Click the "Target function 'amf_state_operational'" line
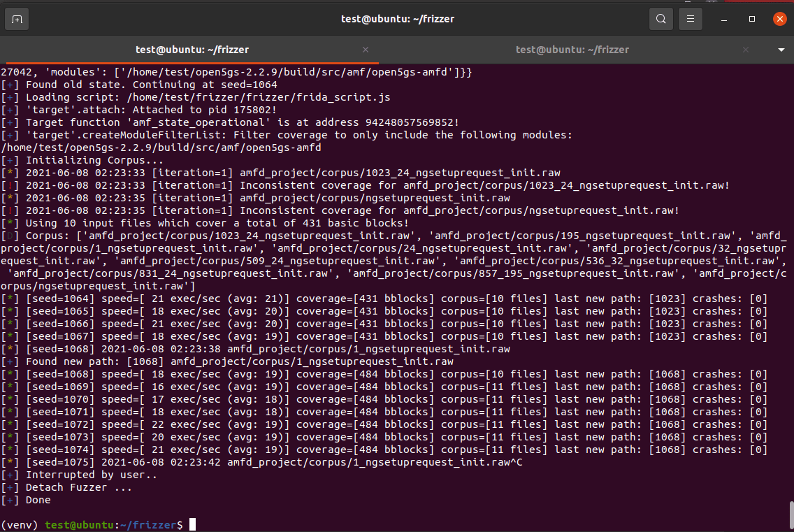 coord(241,122)
